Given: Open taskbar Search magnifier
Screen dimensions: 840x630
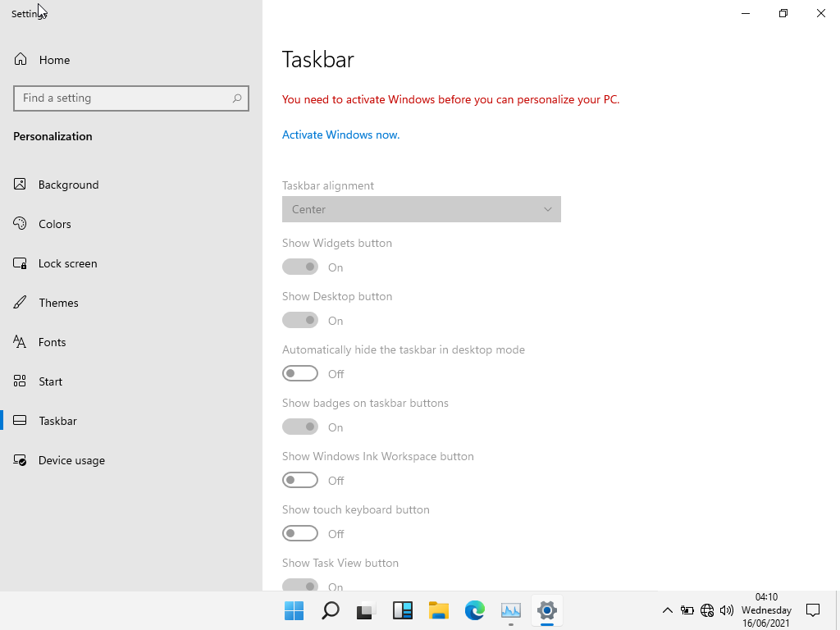Looking at the screenshot, I should tap(330, 610).
